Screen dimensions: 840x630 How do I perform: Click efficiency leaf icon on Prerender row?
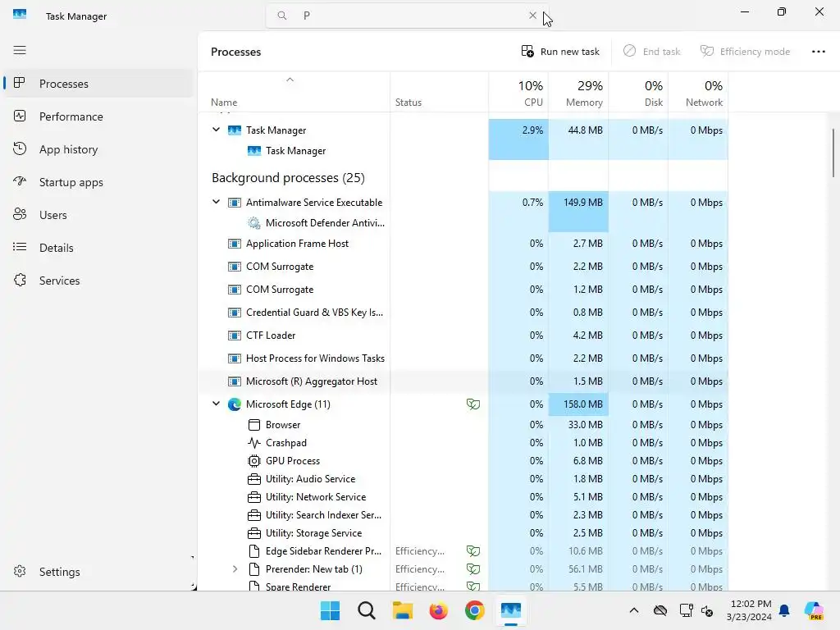[473, 569]
